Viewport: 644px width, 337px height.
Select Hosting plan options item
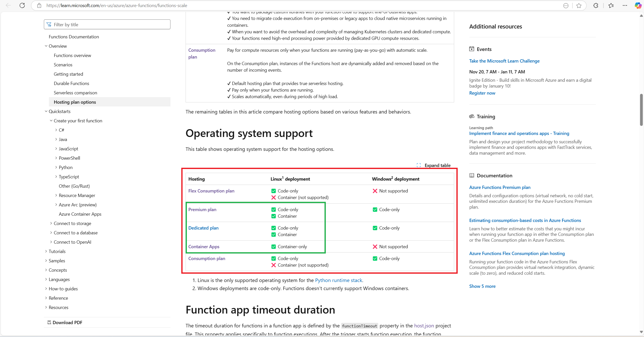(110, 102)
